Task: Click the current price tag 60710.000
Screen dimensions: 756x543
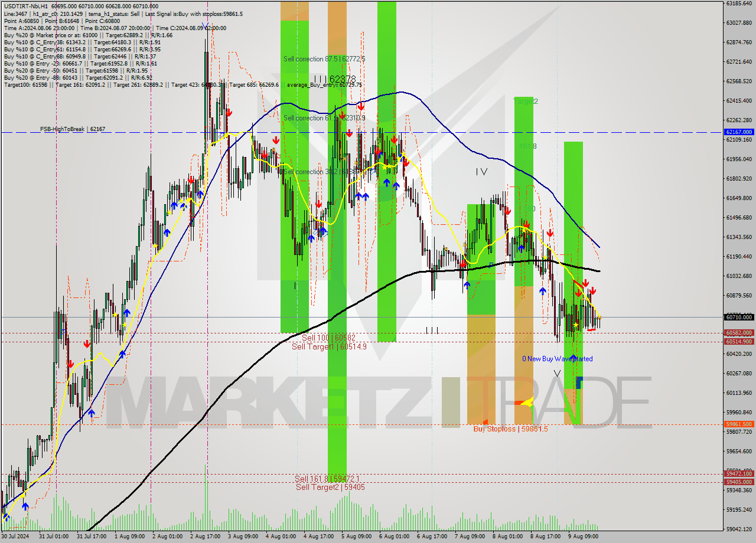Action: [x=739, y=317]
